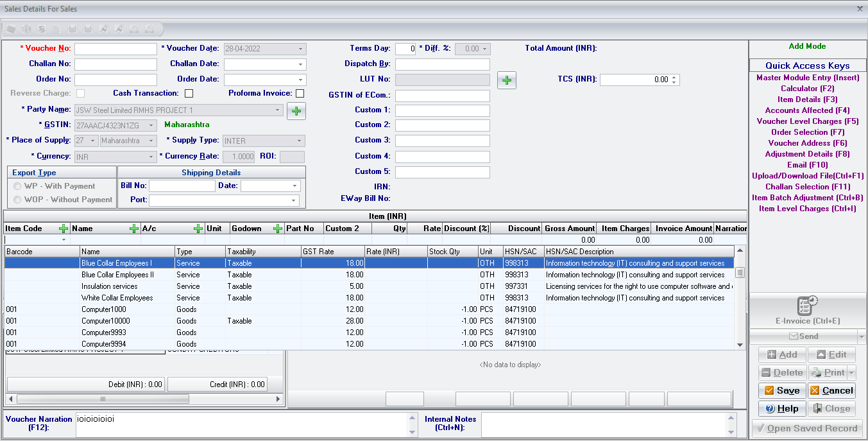Click the Delete button
This screenshot has height=441, width=868.
(x=782, y=372)
